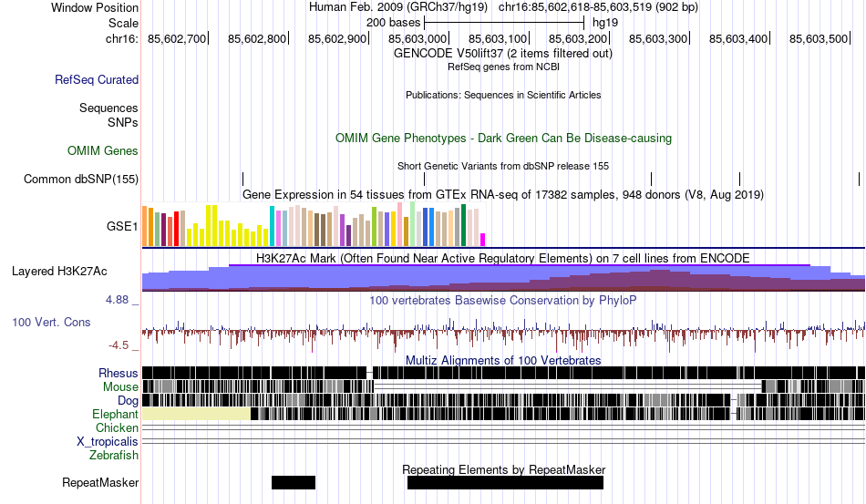This screenshot has width=866, height=504.
Task: Click the cyan bar in GSE1 expression chart
Action: pos(272,226)
